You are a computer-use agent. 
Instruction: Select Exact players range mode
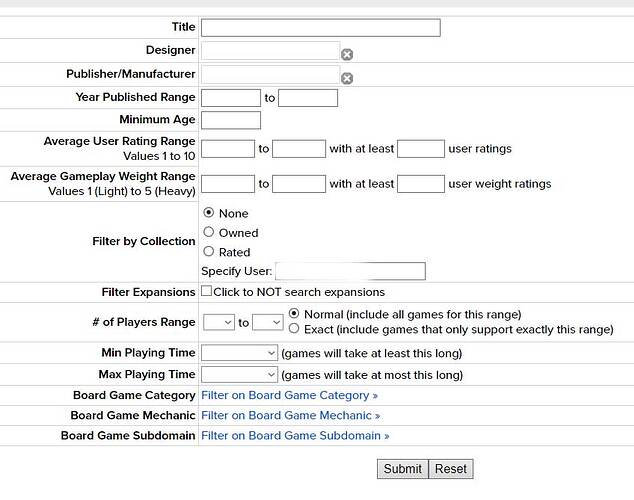click(x=294, y=329)
